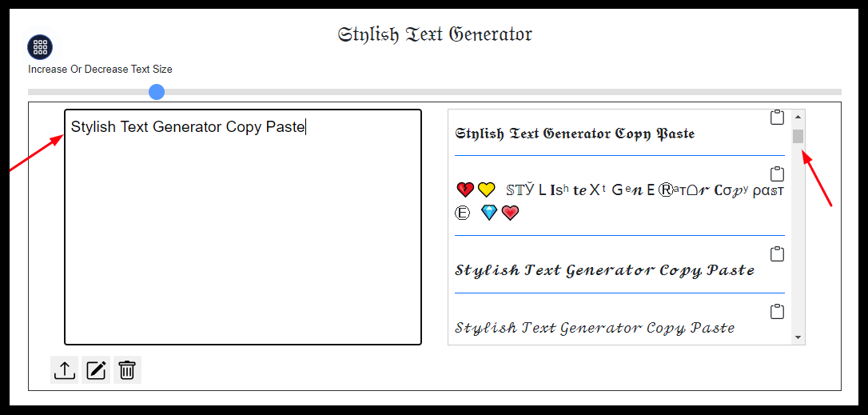Click the trash can delete icon

pos(127,369)
